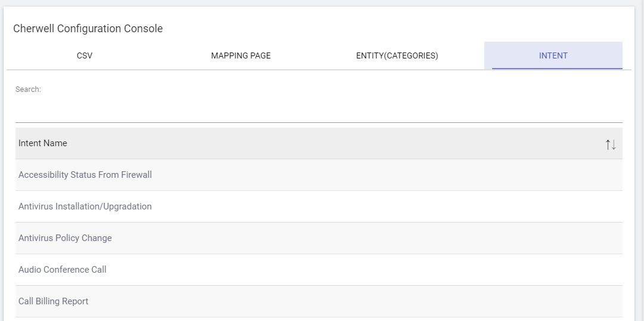Click the Intent Name column header
The width and height of the screenshot is (644, 321).
click(43, 143)
